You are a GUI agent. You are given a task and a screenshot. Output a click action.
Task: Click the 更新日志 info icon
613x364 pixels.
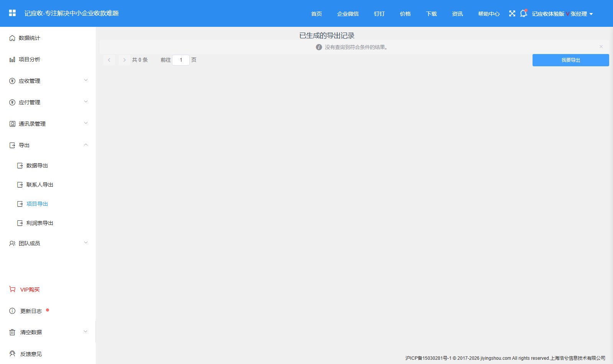[12, 311]
